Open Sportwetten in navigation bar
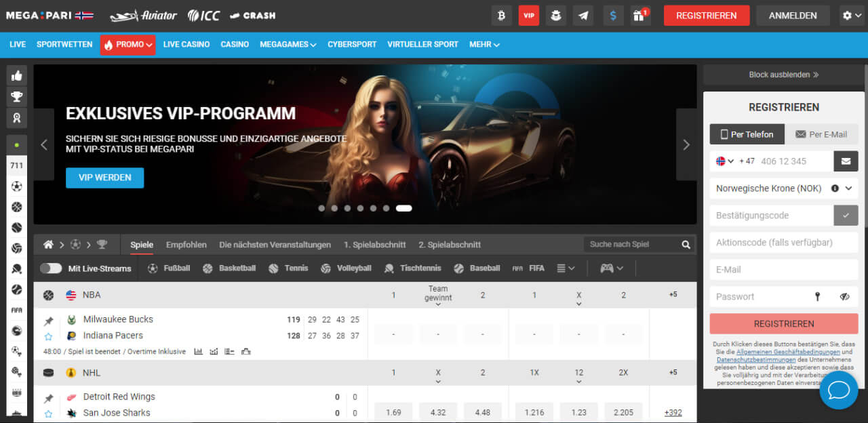 (64, 45)
